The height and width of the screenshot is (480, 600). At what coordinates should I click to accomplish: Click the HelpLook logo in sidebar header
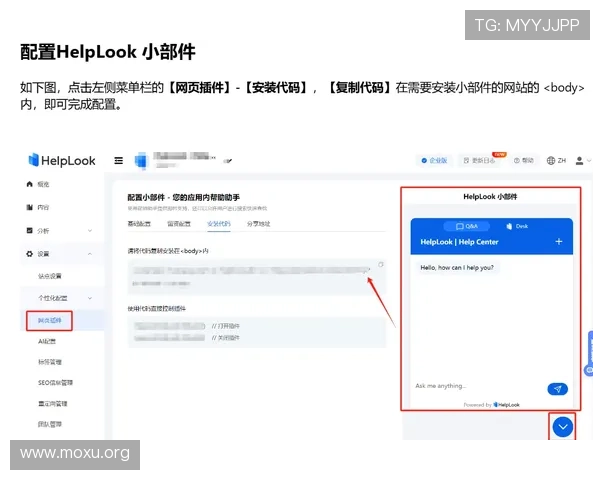point(62,160)
